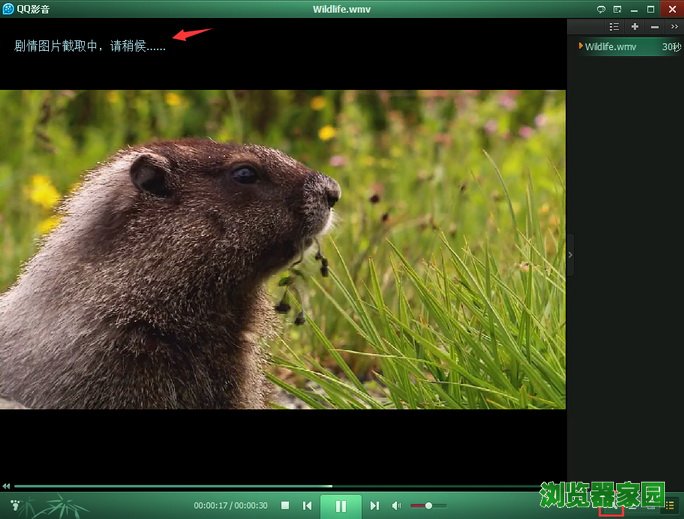Screen dimensions: 684x519
Task: Switch to mini player mode icon
Action: click(617, 9)
